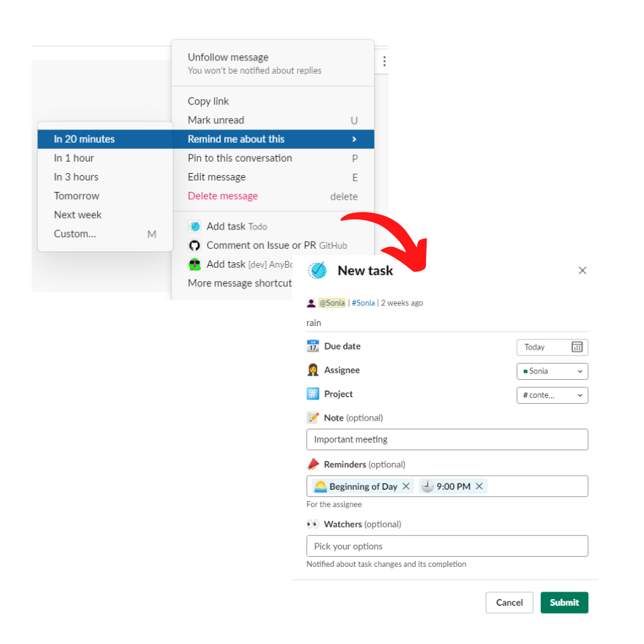Click the eyes icon beside Watchers
The width and height of the screenshot is (644, 644).
(x=313, y=524)
